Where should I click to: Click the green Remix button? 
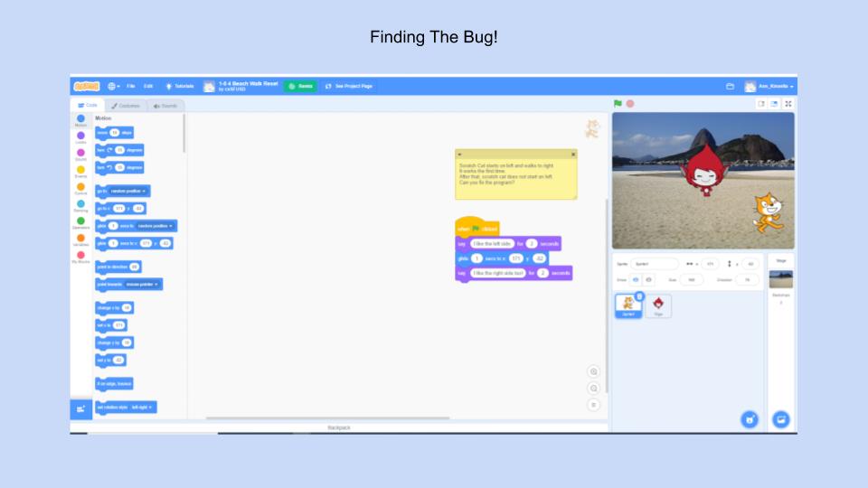301,87
